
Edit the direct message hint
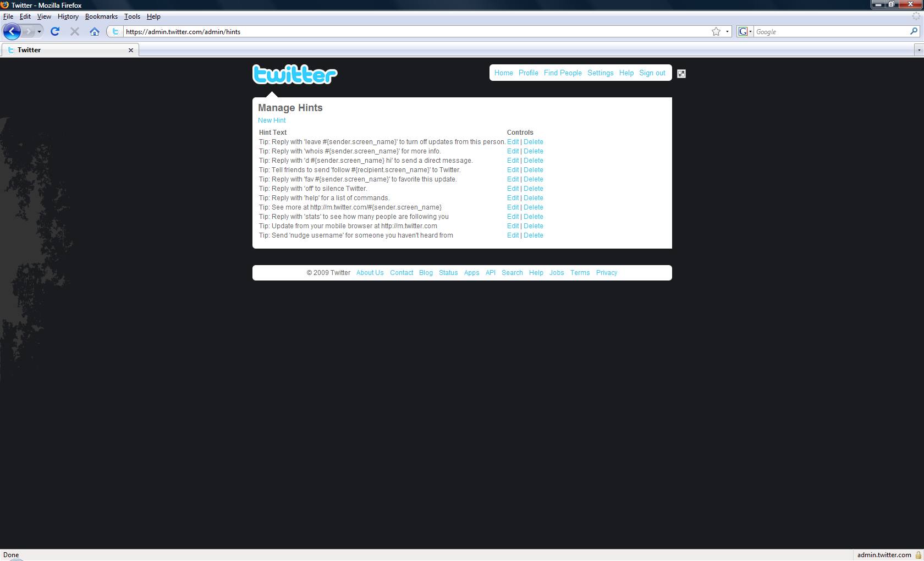[513, 161]
